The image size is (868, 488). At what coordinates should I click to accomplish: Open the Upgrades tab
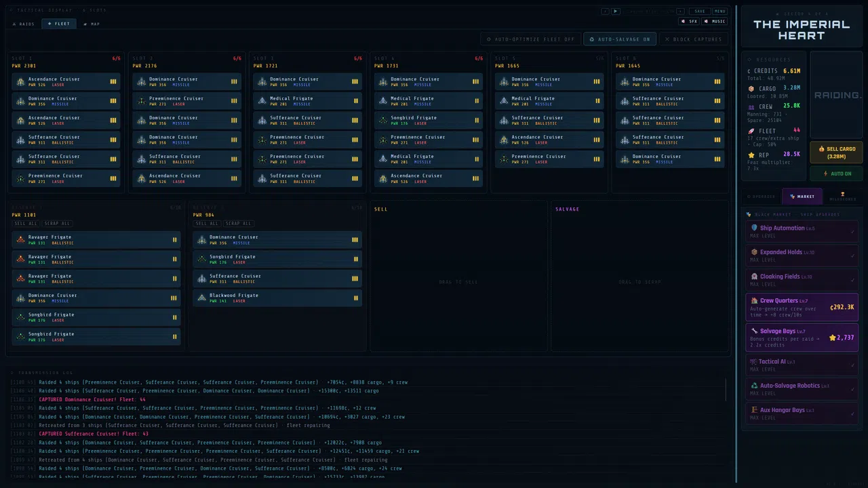click(761, 197)
